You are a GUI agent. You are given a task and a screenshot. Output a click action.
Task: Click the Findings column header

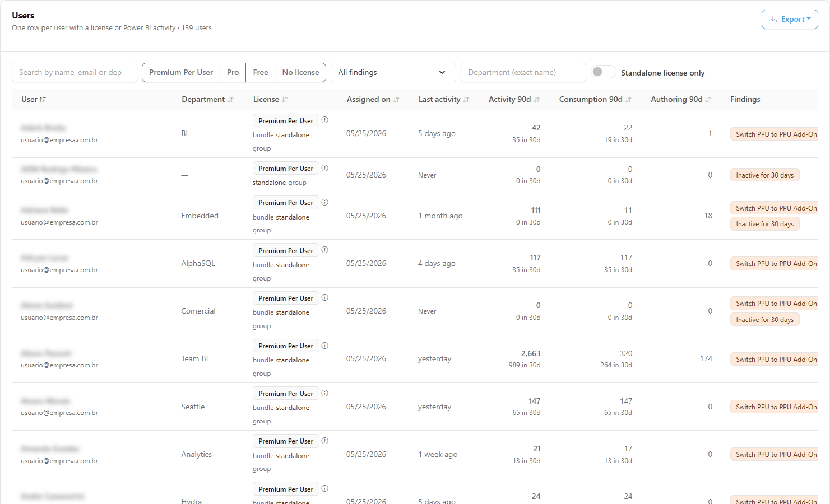coord(745,99)
